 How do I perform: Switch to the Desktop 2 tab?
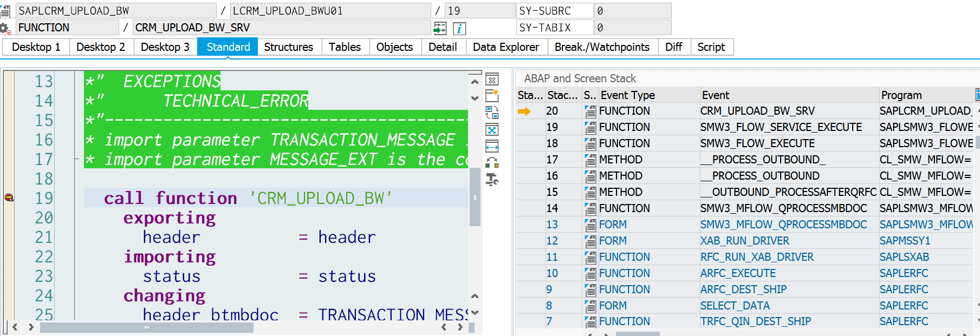tap(101, 47)
